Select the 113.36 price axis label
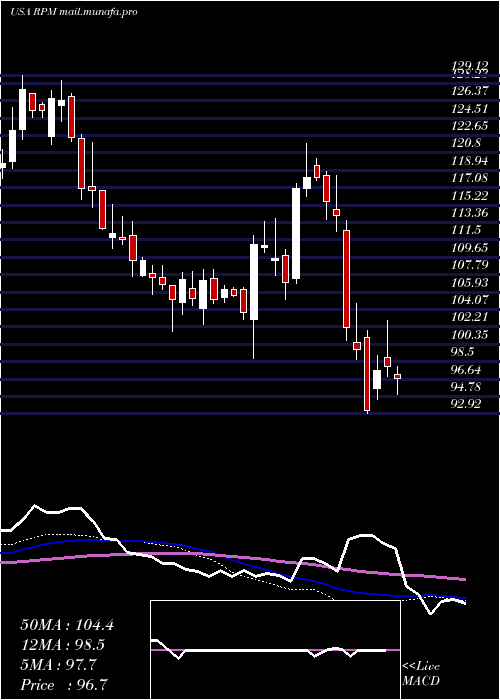Screen dimensions: 500x700 (469, 213)
